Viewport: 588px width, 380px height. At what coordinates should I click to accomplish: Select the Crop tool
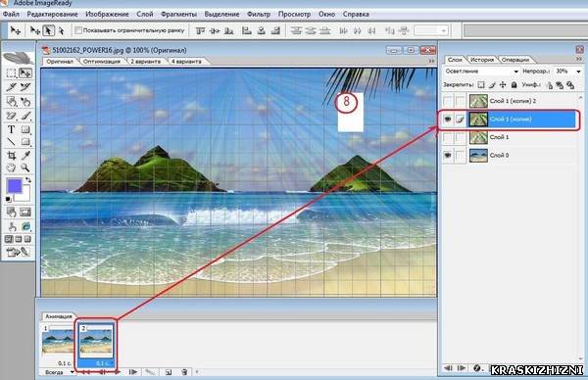click(x=11, y=155)
